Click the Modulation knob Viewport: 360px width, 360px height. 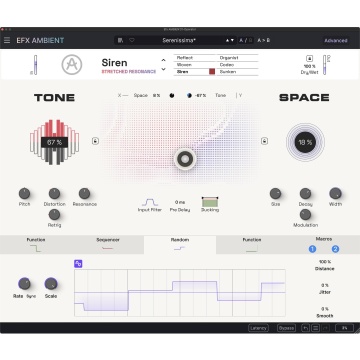tap(305, 214)
